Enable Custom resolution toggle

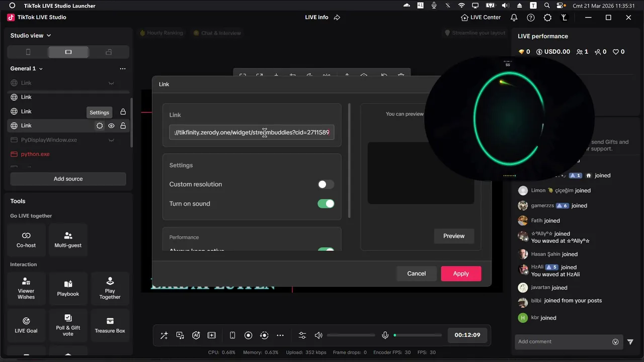click(x=326, y=185)
